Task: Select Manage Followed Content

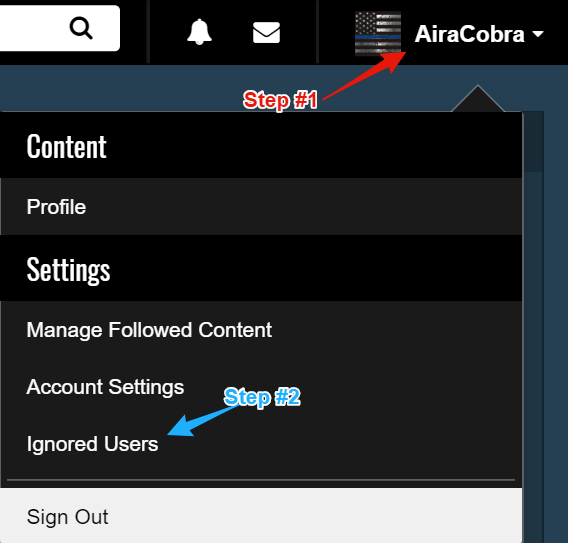Action: (x=149, y=330)
